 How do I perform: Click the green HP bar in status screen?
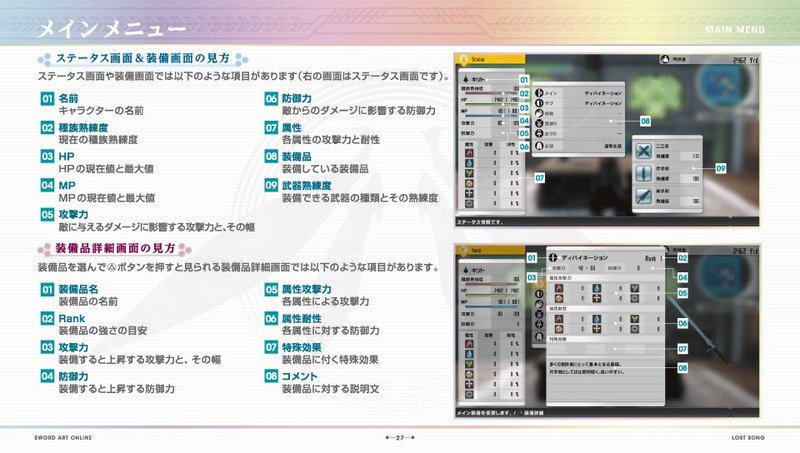(490, 104)
